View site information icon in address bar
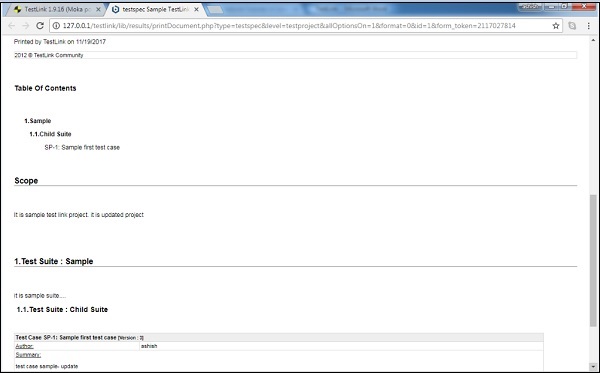 [56, 26]
